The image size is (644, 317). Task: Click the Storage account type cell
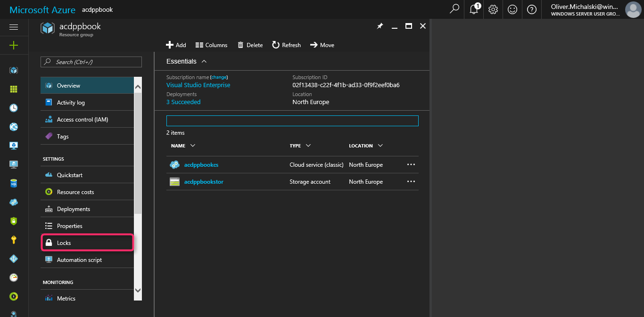[x=310, y=182]
